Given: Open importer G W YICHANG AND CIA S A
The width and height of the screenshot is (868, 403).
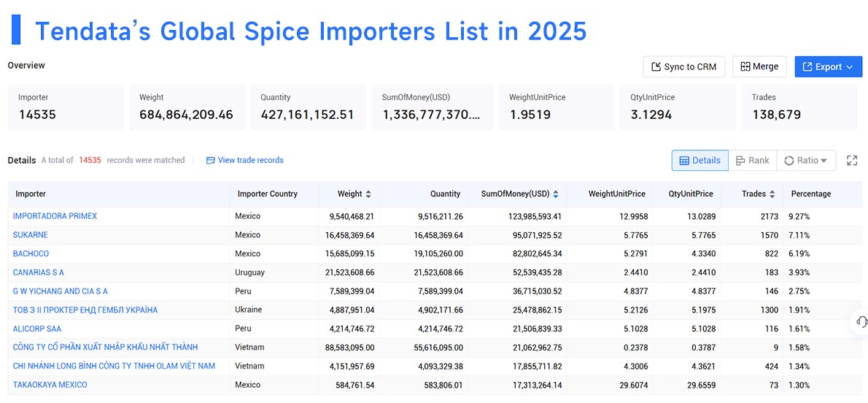Looking at the screenshot, I should 61,291.
